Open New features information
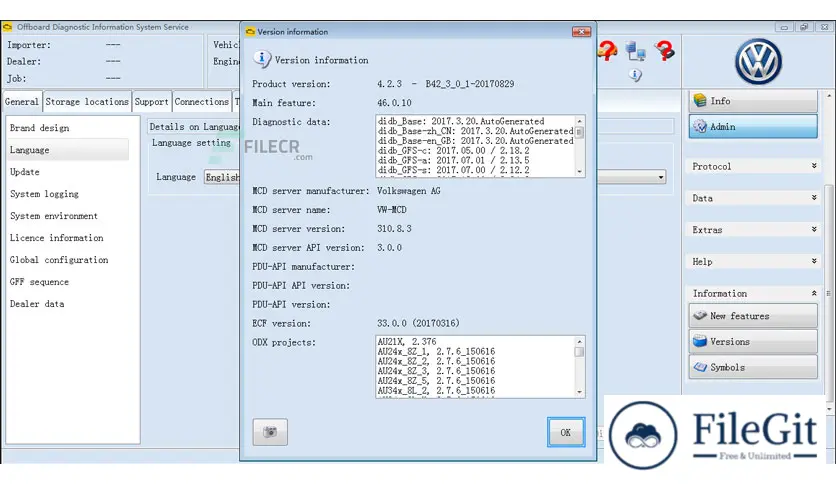 pyautogui.click(x=753, y=316)
